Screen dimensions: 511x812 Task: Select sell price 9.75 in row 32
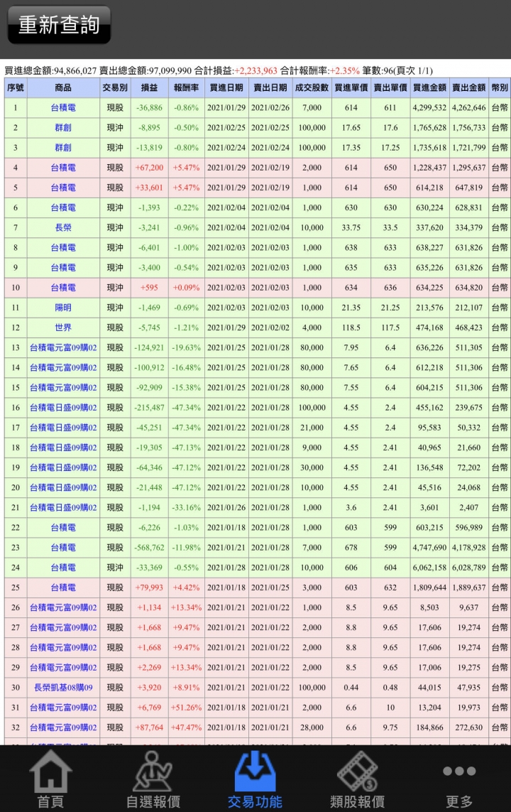[390, 727]
